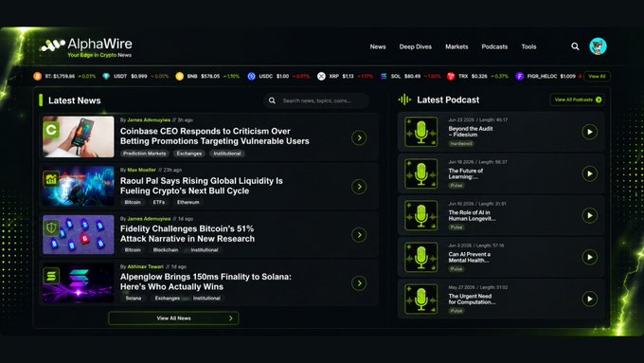Select Institutional tag on Coinbase article
Image resolution: width=644 pixels, height=363 pixels.
coord(227,154)
